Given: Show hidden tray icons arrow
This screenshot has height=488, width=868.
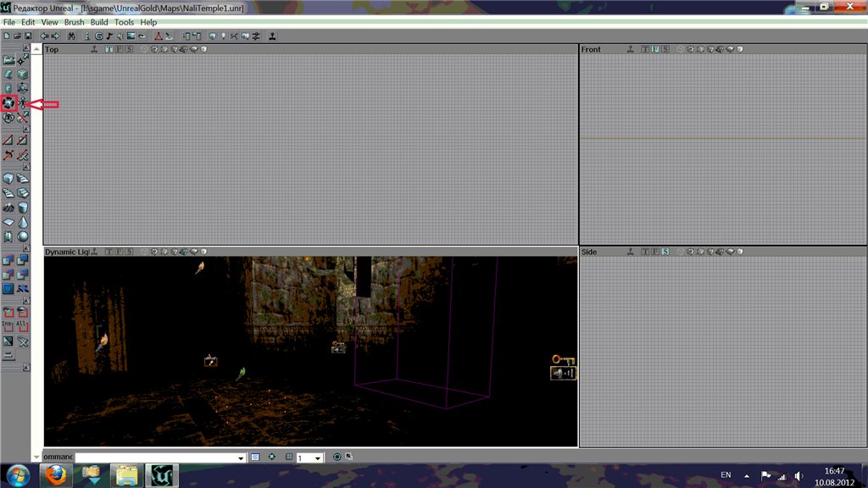Looking at the screenshot, I should click(x=747, y=475).
